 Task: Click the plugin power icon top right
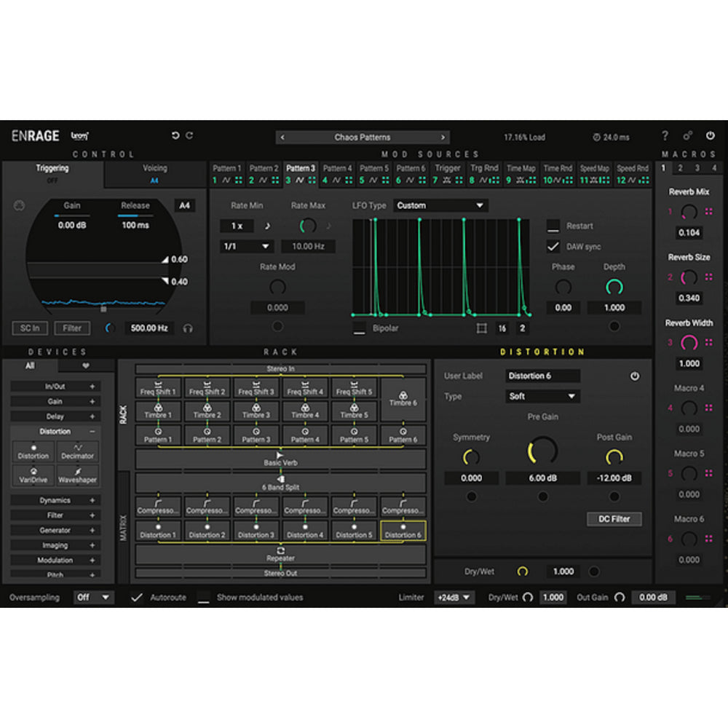[x=711, y=135]
